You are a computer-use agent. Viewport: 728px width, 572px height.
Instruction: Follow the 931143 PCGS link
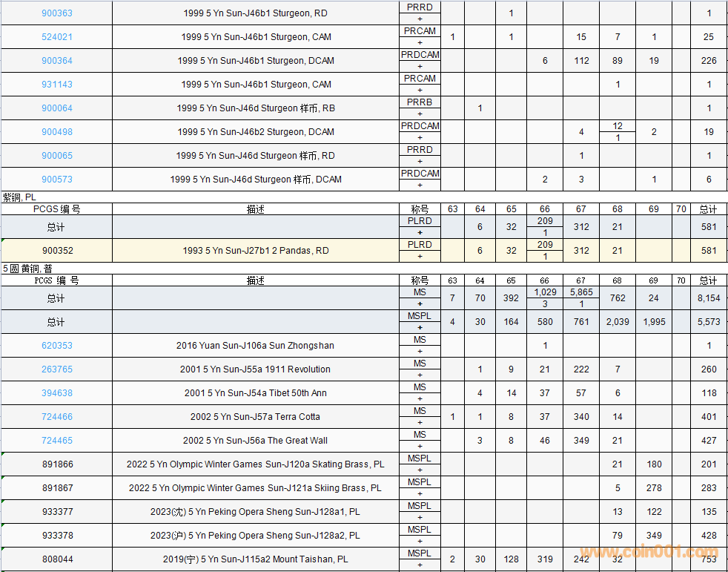click(x=57, y=85)
